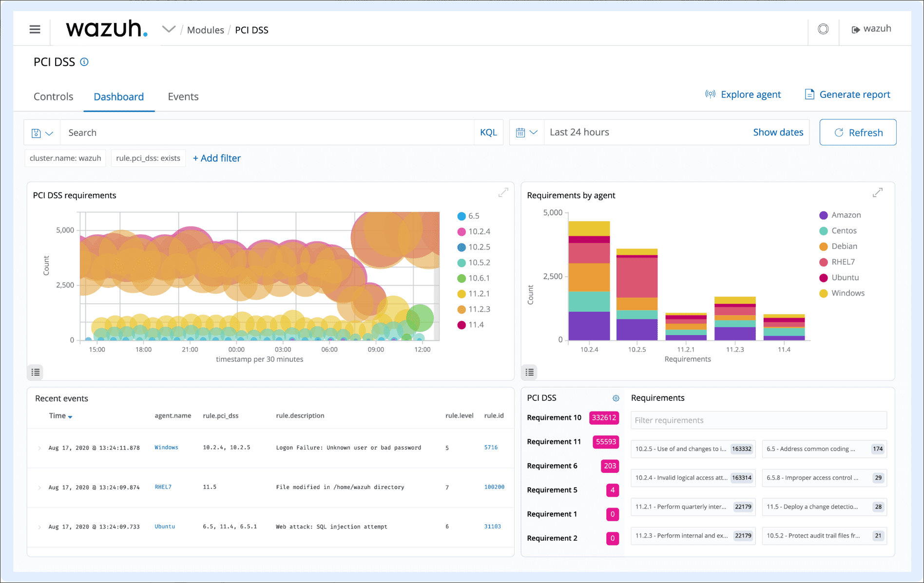Click the Filter requirements input field
The image size is (924, 583).
pos(758,420)
